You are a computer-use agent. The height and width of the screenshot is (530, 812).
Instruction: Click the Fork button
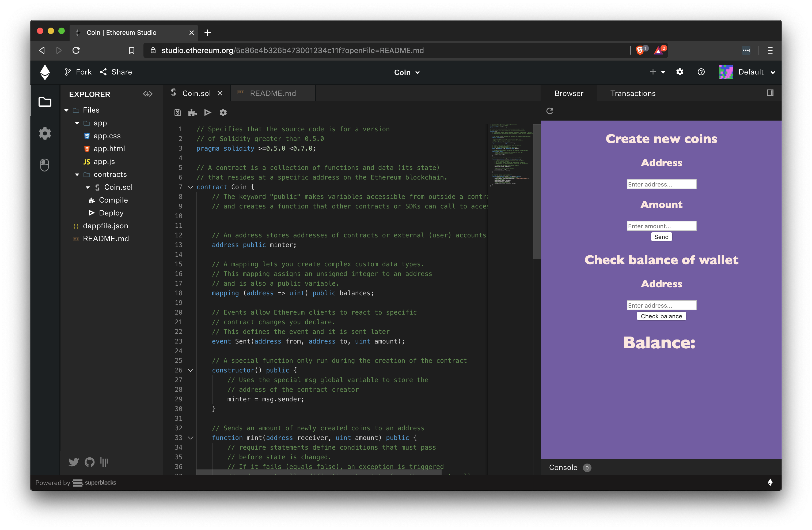pos(78,72)
